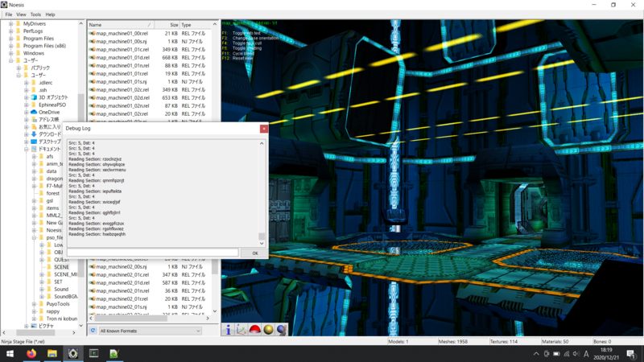
Task: Sort file list by Size column
Action: click(167, 25)
